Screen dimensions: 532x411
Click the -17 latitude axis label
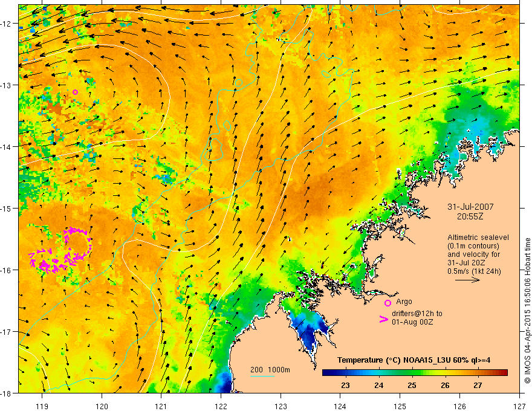click(7, 332)
